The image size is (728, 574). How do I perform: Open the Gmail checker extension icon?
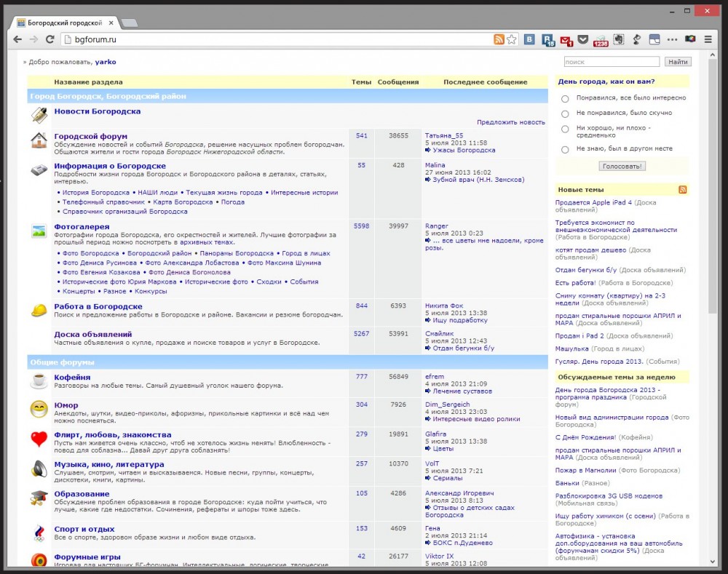566,39
